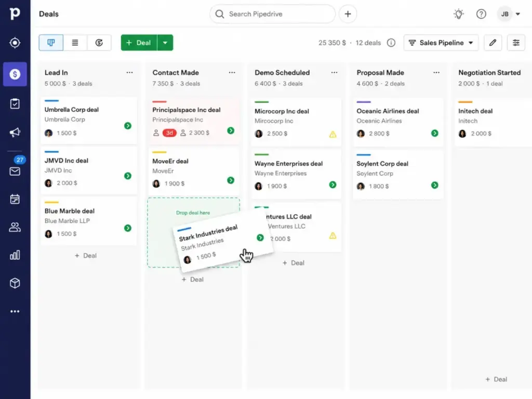Open Mail inbox icon with 27 badge
The height and width of the screenshot is (399, 532).
[15, 171]
